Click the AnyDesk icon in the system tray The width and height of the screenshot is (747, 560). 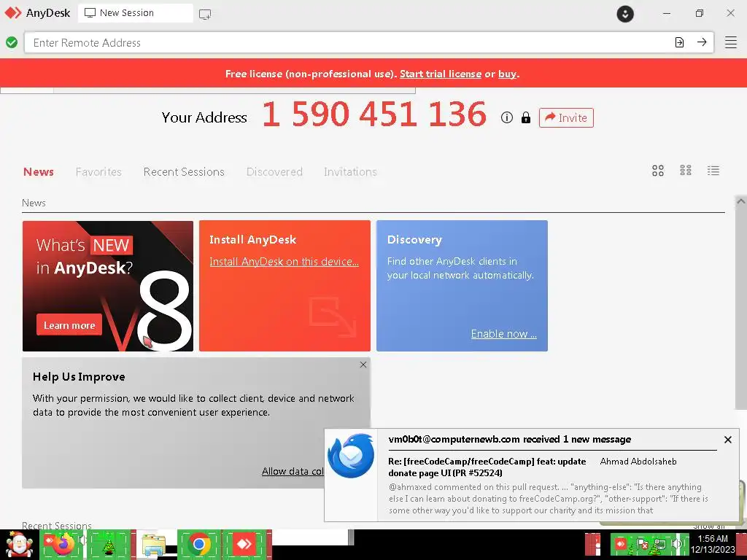620,543
